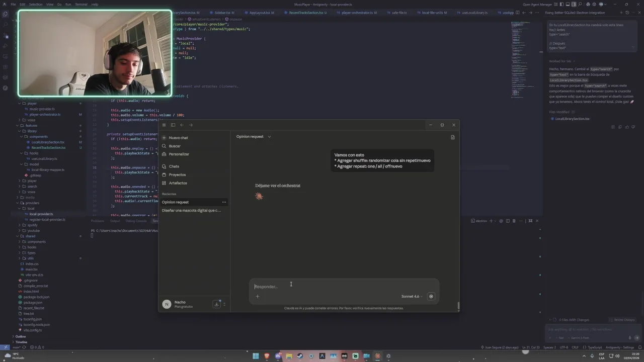The width and height of the screenshot is (644, 362).
Task: Open useLocalLibrary.ts in file explorer
Action: point(44,158)
